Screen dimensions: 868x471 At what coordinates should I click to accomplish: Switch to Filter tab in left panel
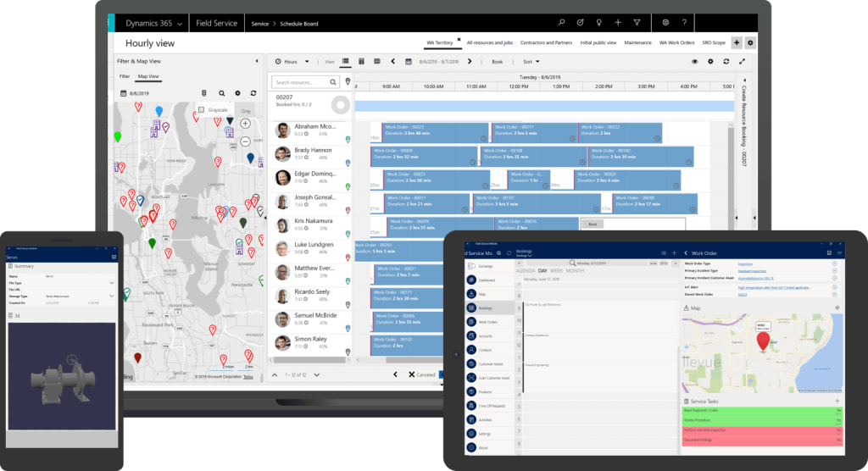[x=125, y=76]
